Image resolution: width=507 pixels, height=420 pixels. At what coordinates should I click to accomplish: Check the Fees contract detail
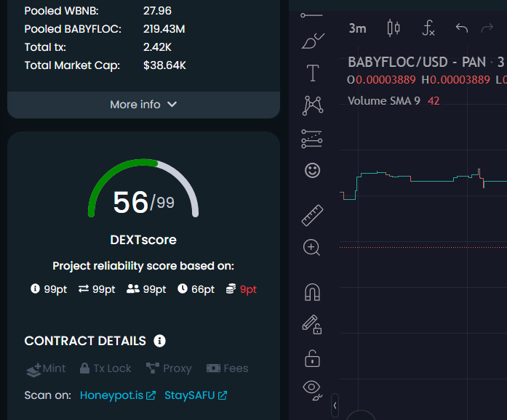coord(227,368)
